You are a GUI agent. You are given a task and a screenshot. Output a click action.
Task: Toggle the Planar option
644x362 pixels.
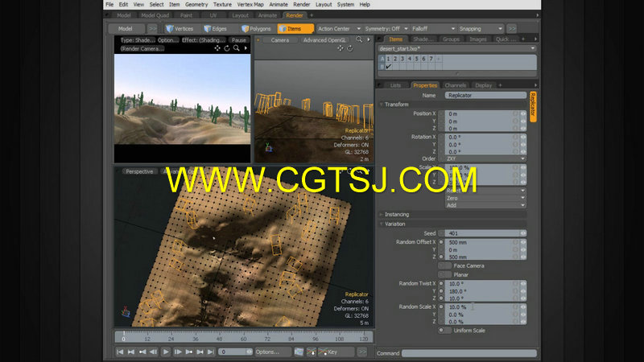pos(445,274)
